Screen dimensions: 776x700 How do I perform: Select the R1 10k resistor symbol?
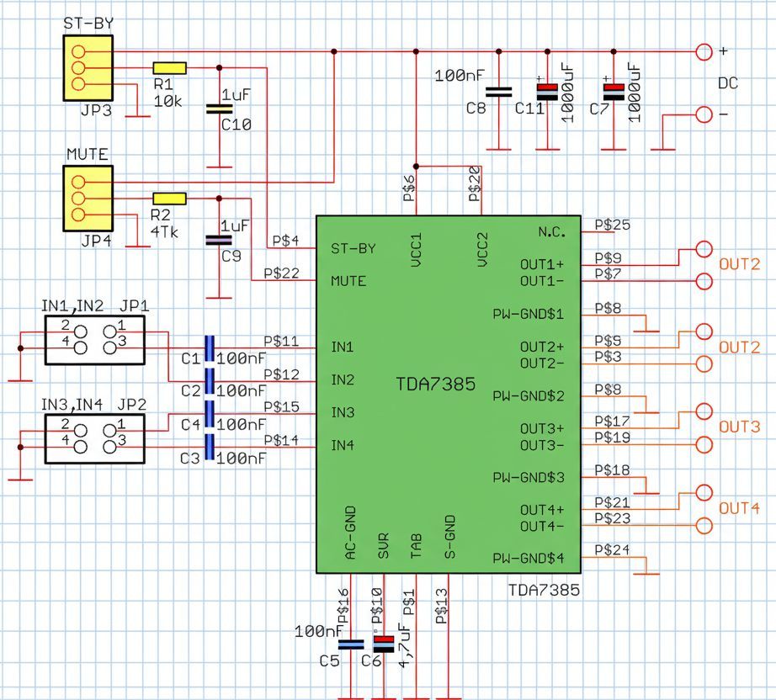pos(170,68)
